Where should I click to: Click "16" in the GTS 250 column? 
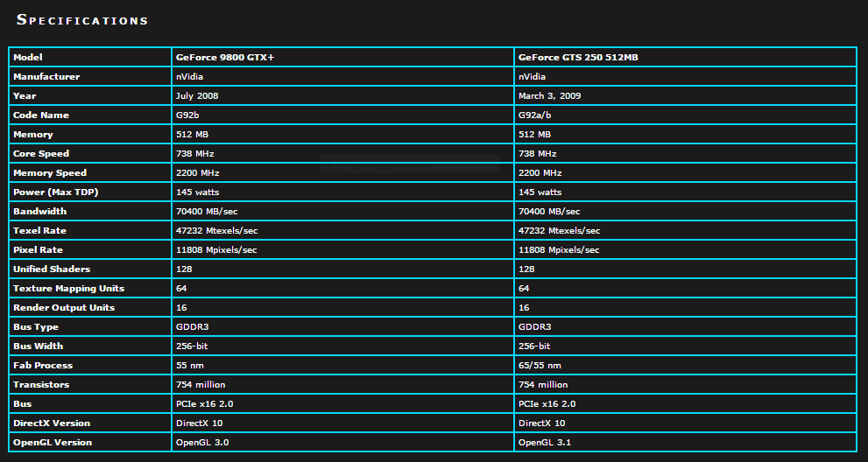[524, 308]
